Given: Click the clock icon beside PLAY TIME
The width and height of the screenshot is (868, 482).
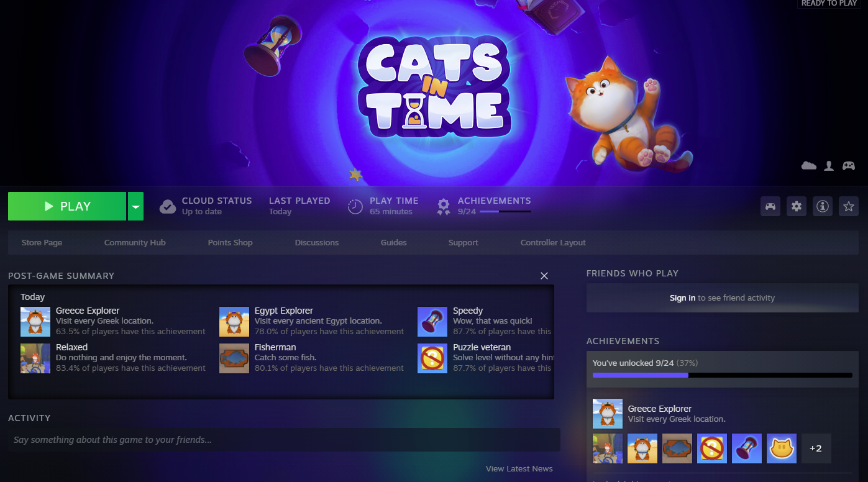Looking at the screenshot, I should (355, 206).
